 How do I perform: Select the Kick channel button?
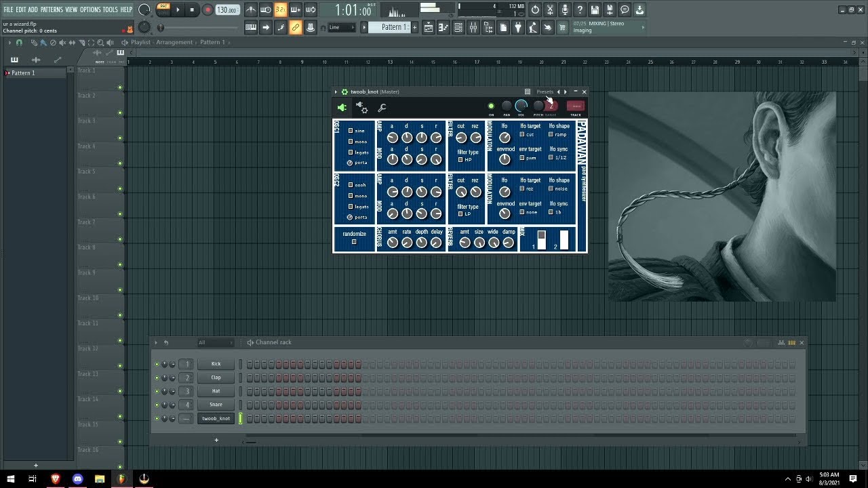[216, 364]
